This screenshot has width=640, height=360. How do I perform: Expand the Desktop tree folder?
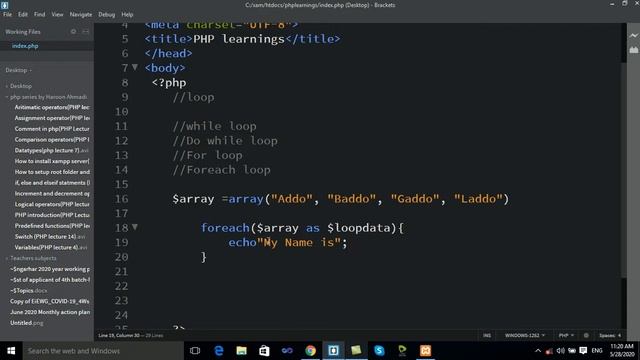pyautogui.click(x=19, y=86)
